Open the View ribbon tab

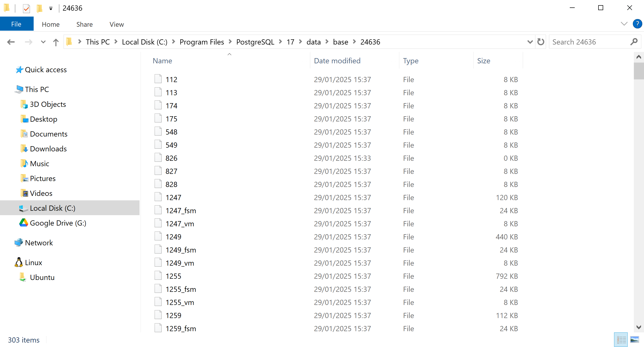pyautogui.click(x=117, y=24)
